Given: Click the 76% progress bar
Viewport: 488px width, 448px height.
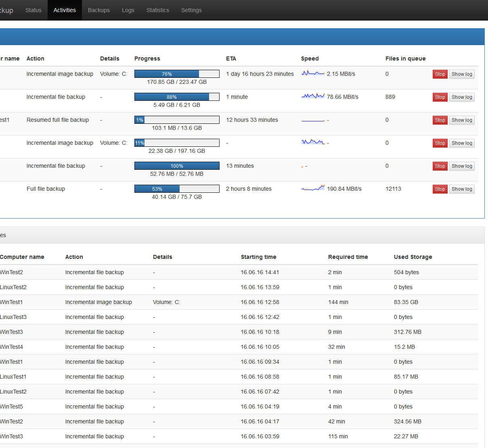Looking at the screenshot, I should pyautogui.click(x=177, y=74).
